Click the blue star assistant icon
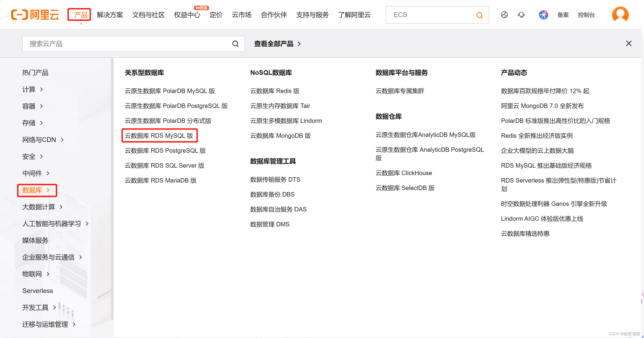 click(544, 15)
